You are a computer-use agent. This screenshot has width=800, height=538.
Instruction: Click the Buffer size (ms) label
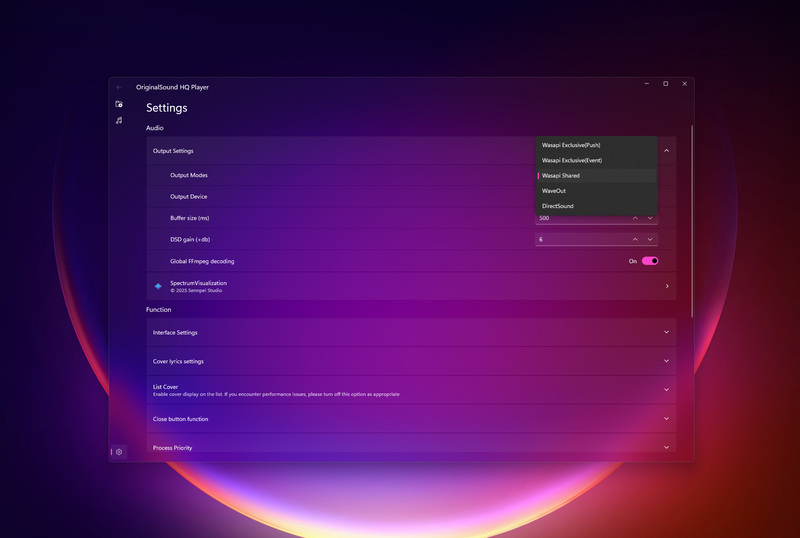(190, 218)
